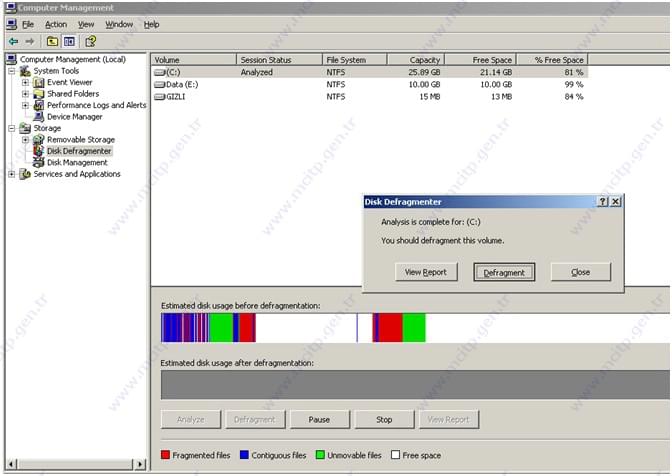The image size is (672, 476).
Task: Click the tree scrollbar right arrow
Action: [140, 464]
